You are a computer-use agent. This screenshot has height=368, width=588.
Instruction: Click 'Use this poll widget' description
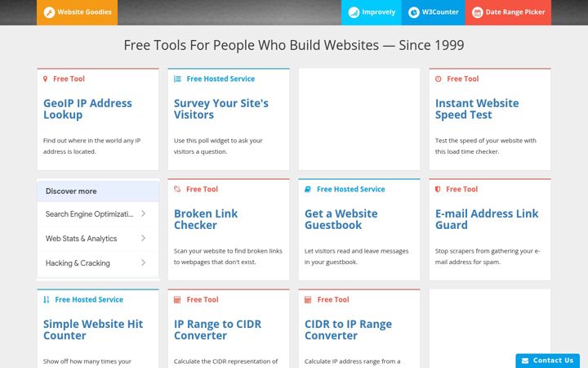(x=218, y=146)
